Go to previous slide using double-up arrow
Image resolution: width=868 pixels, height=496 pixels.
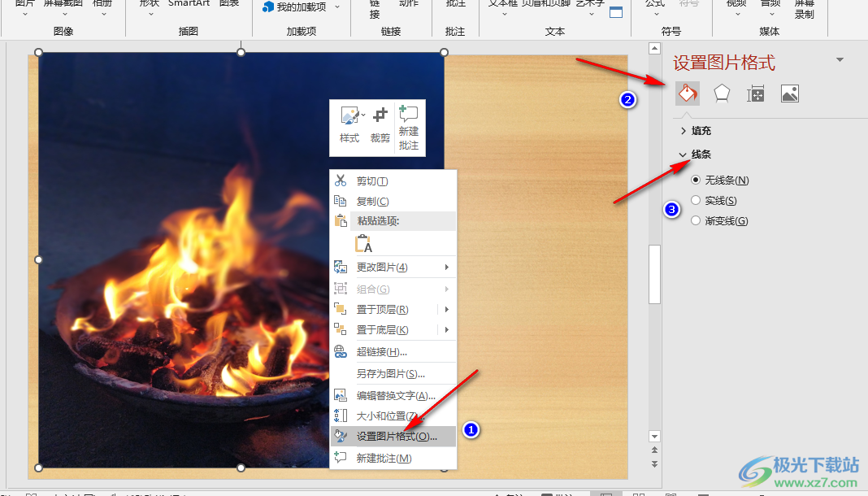click(654, 450)
